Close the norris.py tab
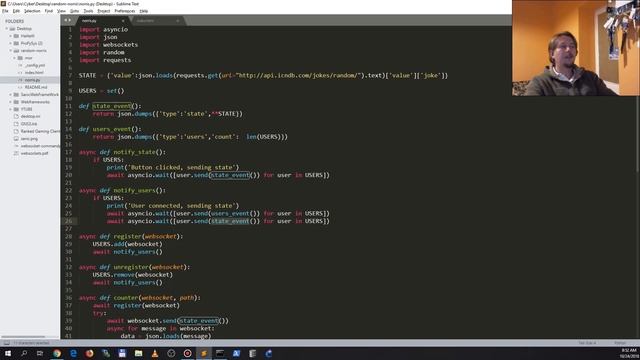Viewport: 640px width, 360px height. coord(123,21)
